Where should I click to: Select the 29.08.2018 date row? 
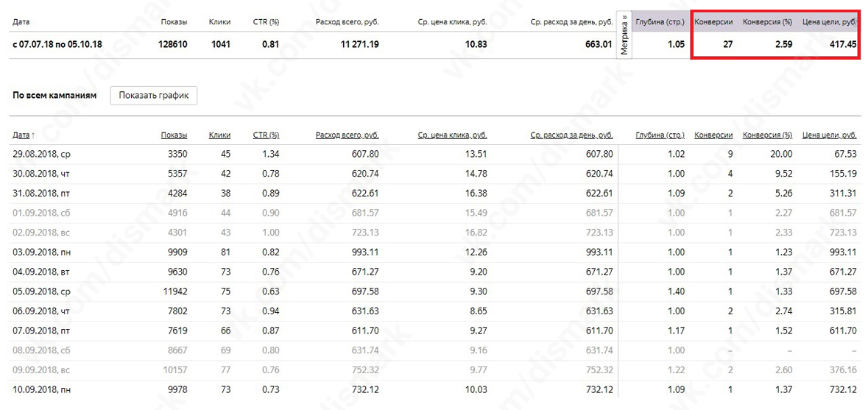point(434,154)
